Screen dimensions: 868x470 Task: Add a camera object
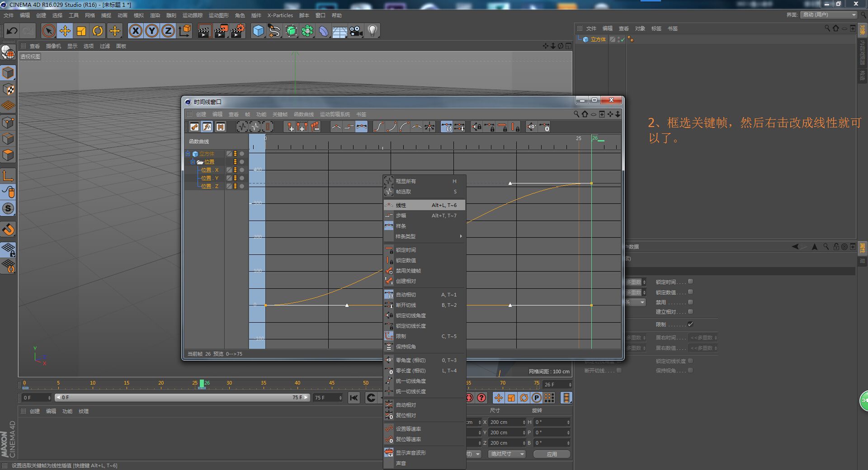(x=356, y=31)
